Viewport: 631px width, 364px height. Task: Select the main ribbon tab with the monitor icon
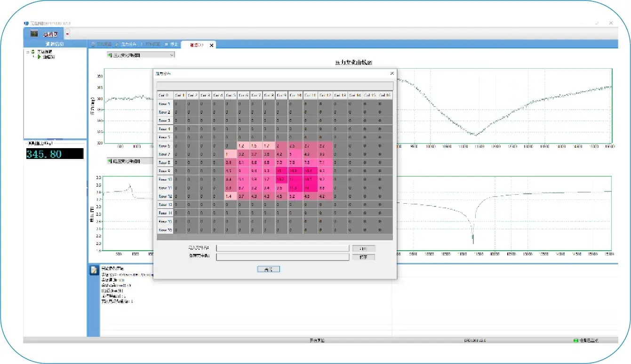point(43,34)
